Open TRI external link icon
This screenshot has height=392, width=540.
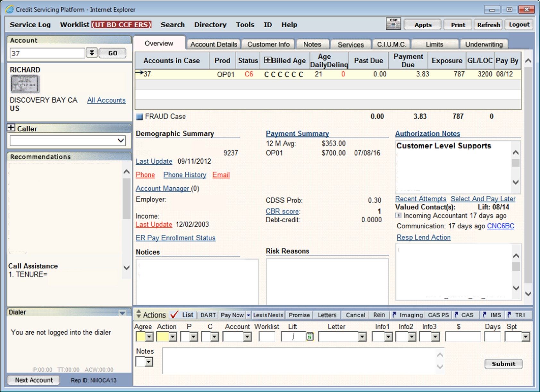509,315
